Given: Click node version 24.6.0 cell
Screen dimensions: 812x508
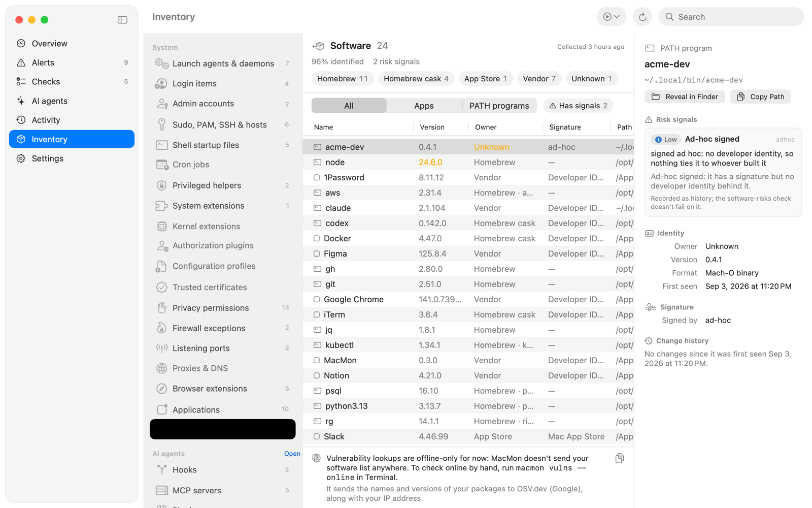Looking at the screenshot, I should 430,163.
